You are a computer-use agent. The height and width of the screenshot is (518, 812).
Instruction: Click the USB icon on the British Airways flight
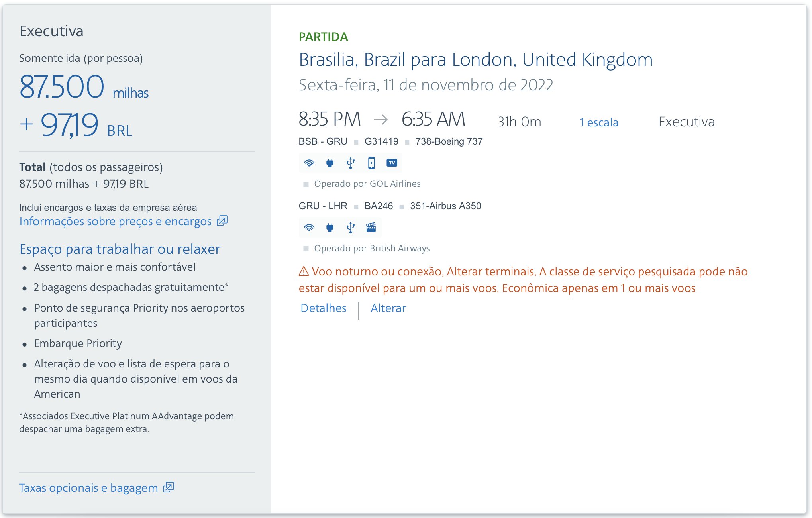tap(351, 228)
